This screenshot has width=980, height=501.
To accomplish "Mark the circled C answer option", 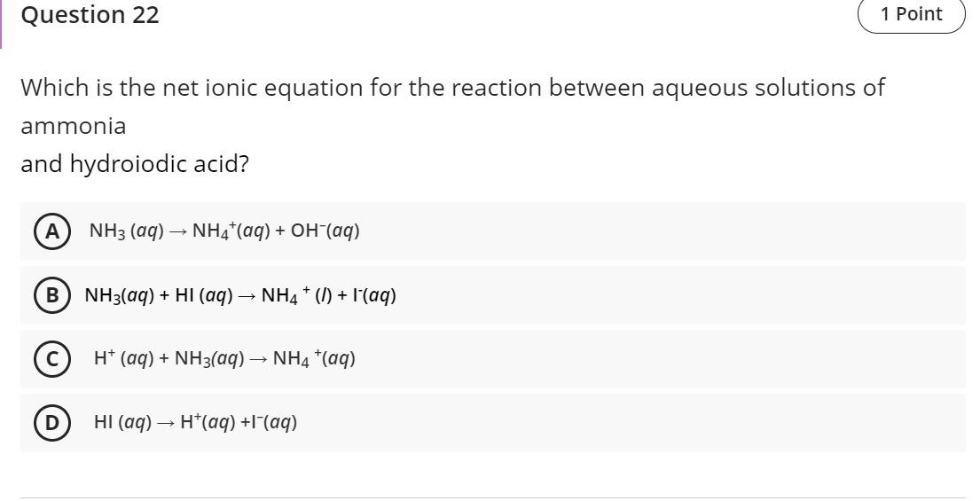I will [52, 359].
